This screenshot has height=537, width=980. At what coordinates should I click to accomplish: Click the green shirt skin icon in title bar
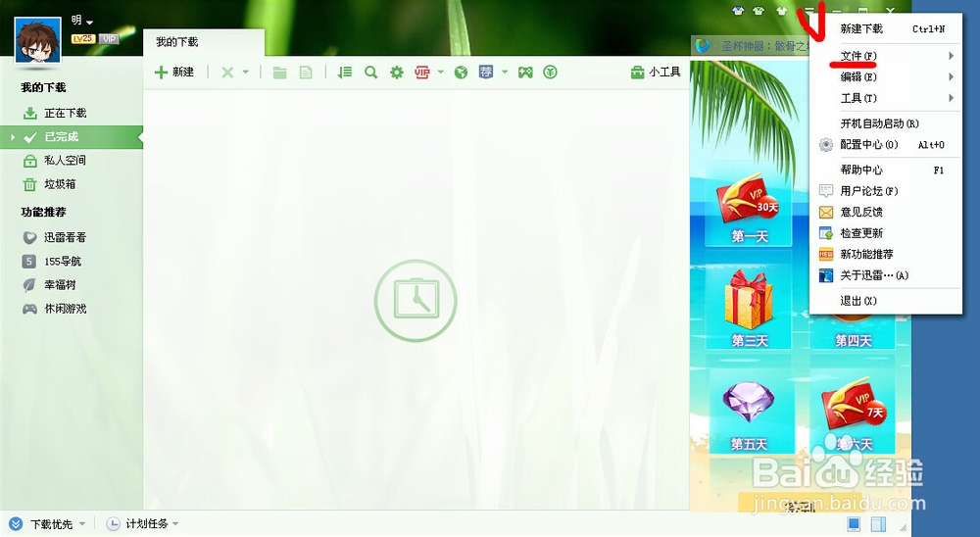[x=759, y=11]
